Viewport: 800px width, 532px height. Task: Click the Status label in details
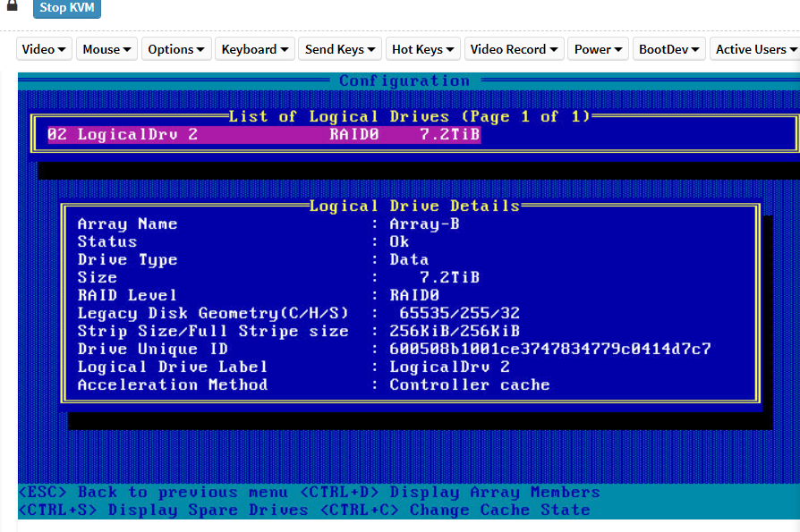point(107,242)
